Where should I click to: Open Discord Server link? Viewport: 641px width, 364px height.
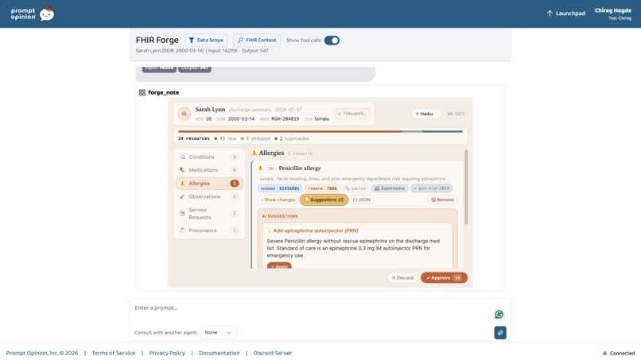coord(272,353)
